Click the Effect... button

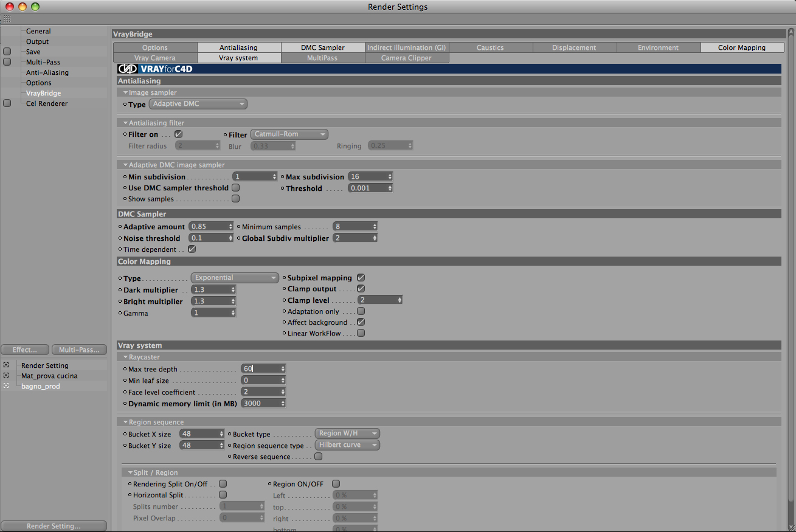click(25, 350)
